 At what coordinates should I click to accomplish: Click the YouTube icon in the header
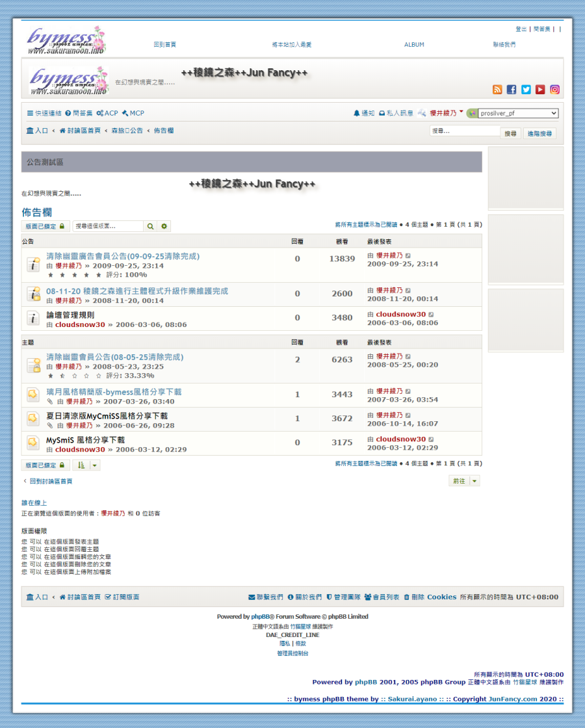(540, 90)
